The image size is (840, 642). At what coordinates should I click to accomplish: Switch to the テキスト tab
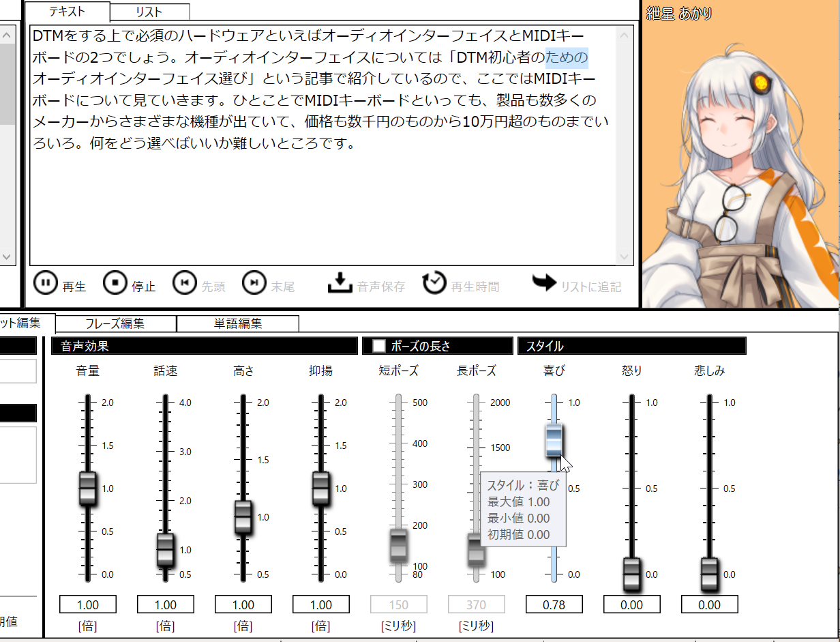point(68,11)
